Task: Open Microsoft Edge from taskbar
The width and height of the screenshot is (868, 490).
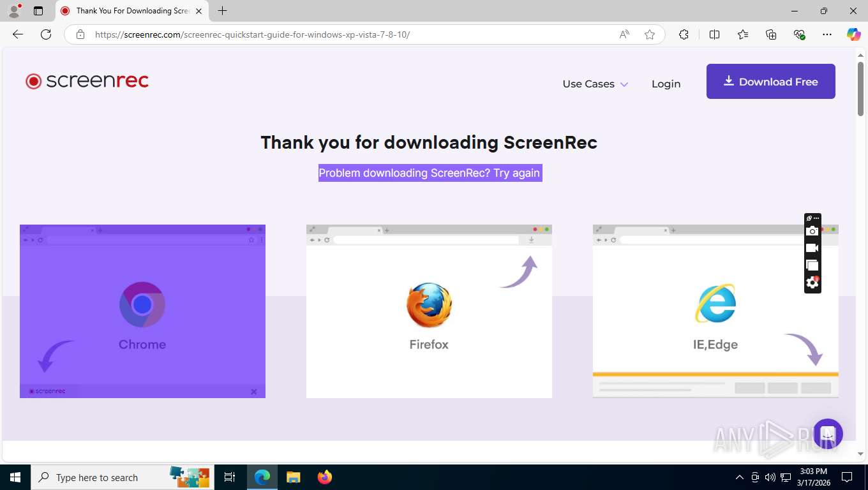Action: [x=262, y=477]
